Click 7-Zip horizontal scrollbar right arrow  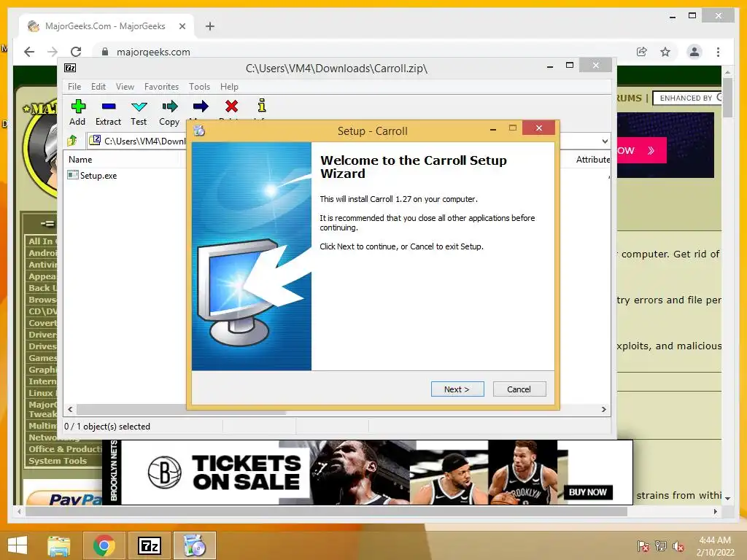pyautogui.click(x=603, y=410)
